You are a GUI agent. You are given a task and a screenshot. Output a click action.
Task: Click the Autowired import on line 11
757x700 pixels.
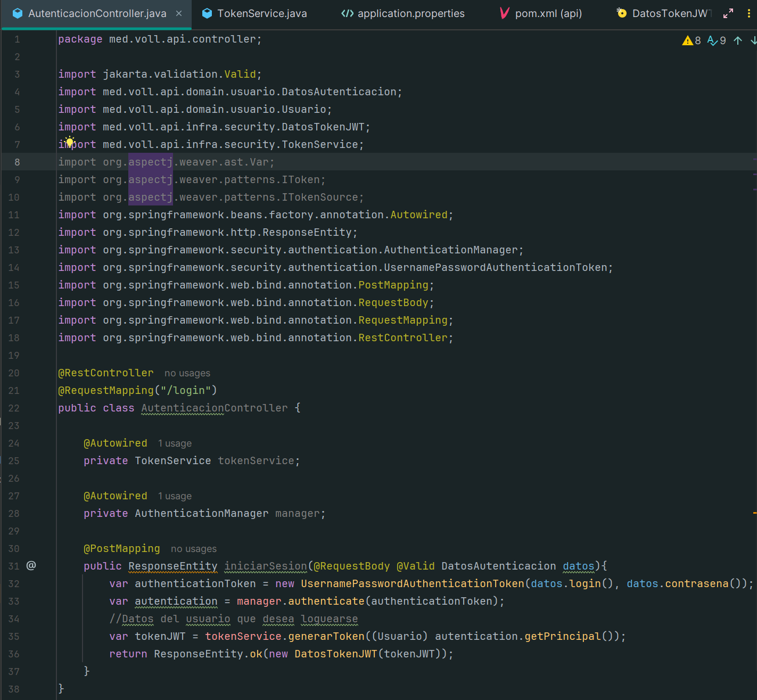(256, 215)
